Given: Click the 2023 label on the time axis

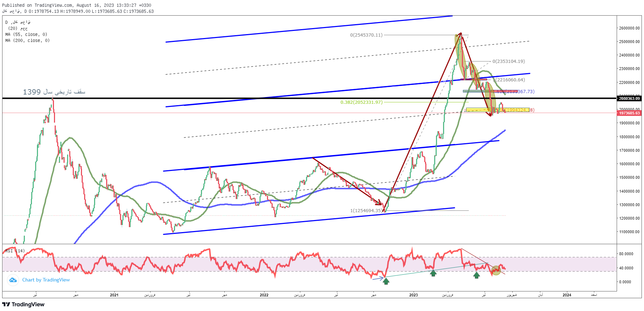Looking at the screenshot, I should (413, 295).
